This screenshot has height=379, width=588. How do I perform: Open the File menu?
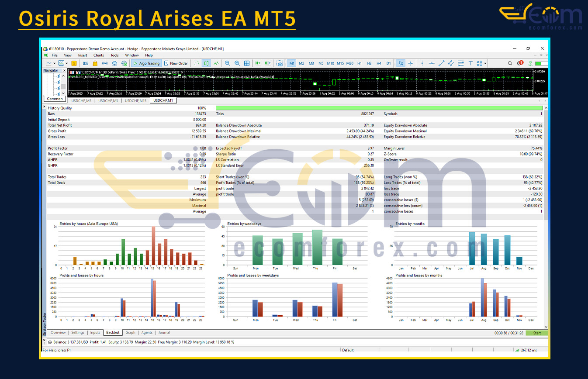coord(55,55)
